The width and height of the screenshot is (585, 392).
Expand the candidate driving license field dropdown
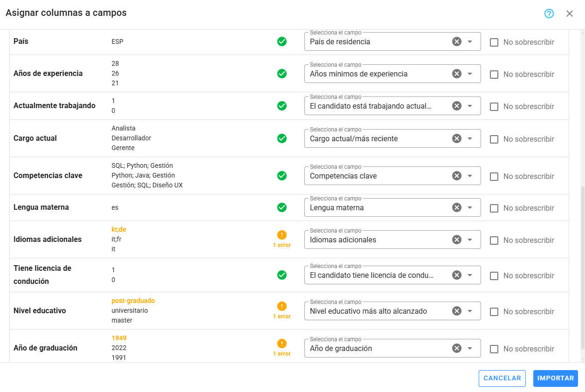pos(470,275)
